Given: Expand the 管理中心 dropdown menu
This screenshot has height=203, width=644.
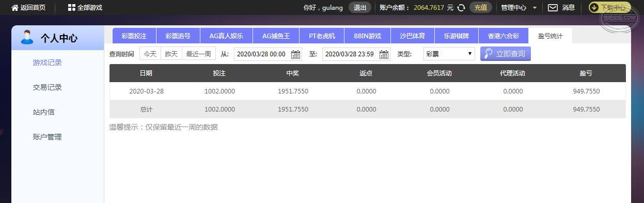Looking at the screenshot, I should pyautogui.click(x=519, y=8).
